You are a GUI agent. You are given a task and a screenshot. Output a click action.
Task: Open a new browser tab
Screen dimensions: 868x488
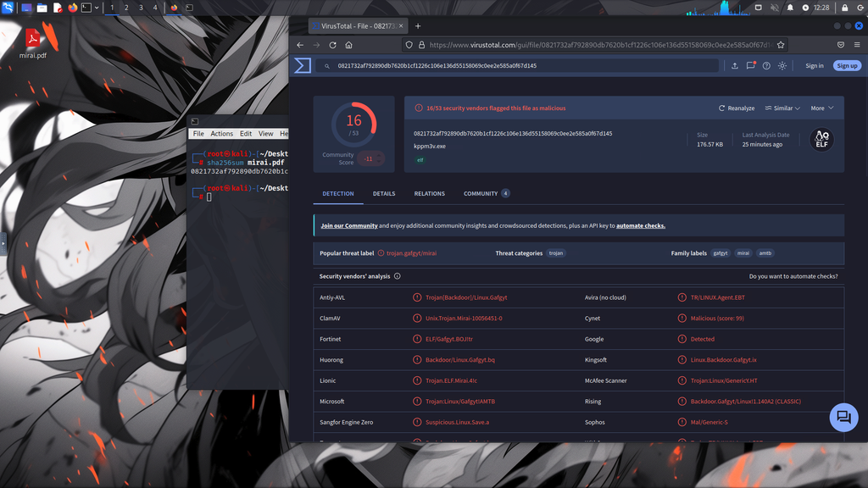[x=418, y=26]
